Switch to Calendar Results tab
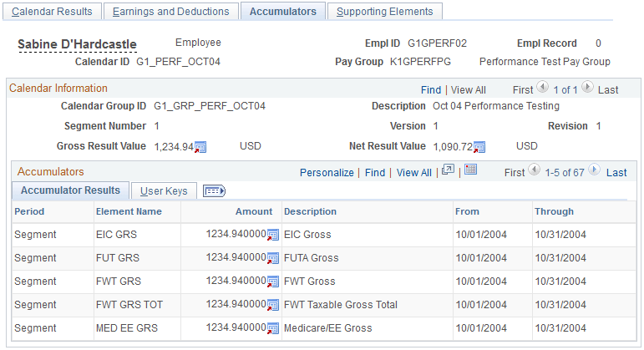 pos(52,12)
